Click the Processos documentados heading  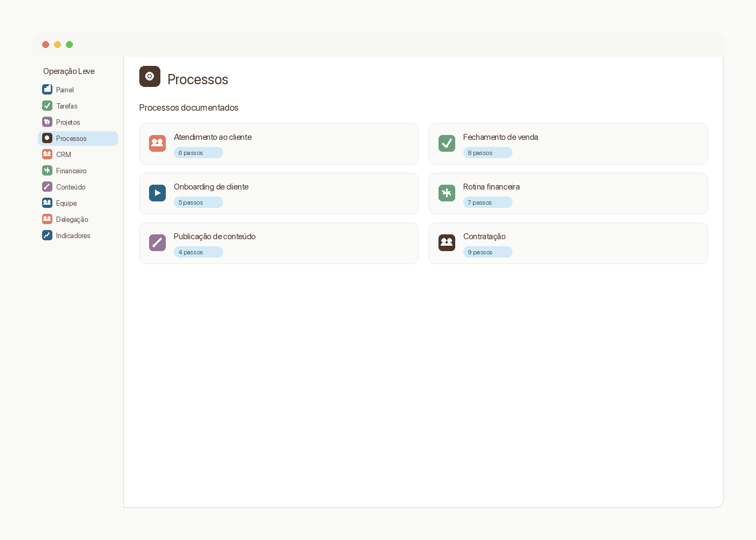pyautogui.click(x=188, y=108)
